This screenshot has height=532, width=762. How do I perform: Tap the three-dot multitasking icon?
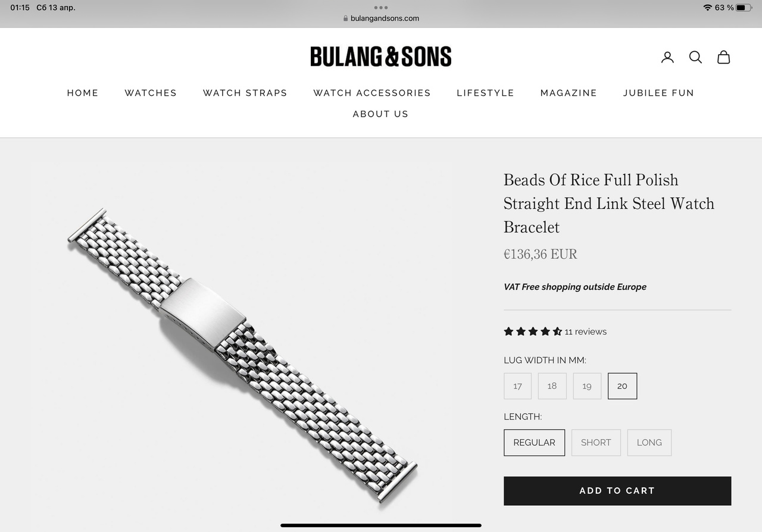coord(381,8)
